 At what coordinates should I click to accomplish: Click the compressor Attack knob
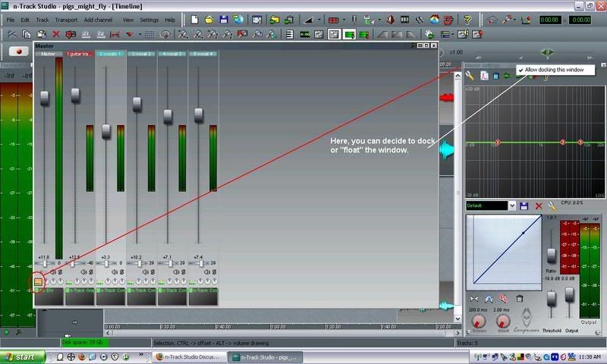tap(503, 322)
